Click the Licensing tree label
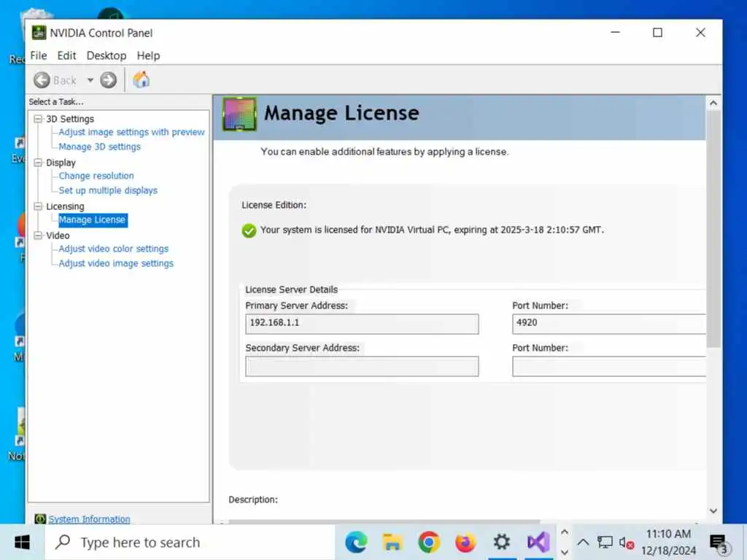 coord(65,206)
